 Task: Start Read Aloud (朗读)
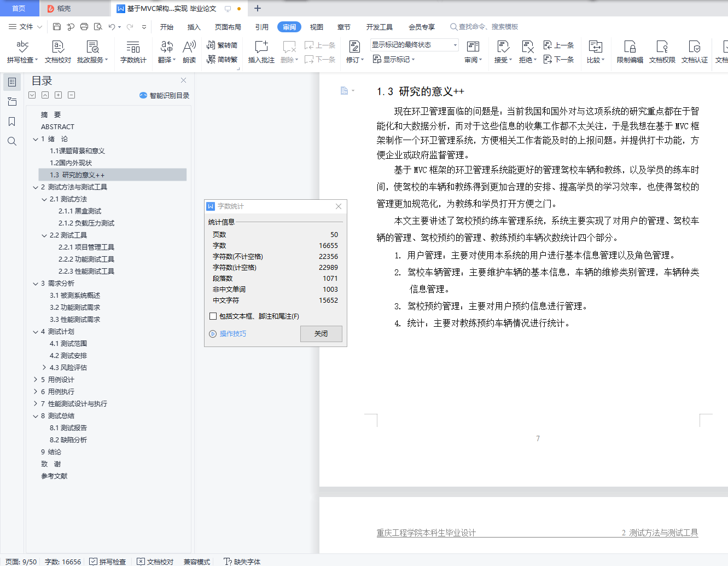pyautogui.click(x=189, y=53)
